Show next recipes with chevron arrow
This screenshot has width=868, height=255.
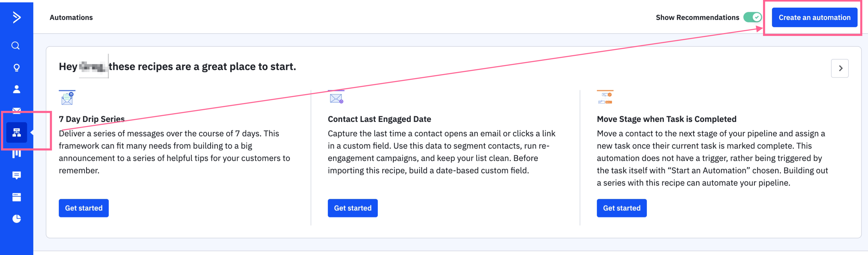point(839,68)
